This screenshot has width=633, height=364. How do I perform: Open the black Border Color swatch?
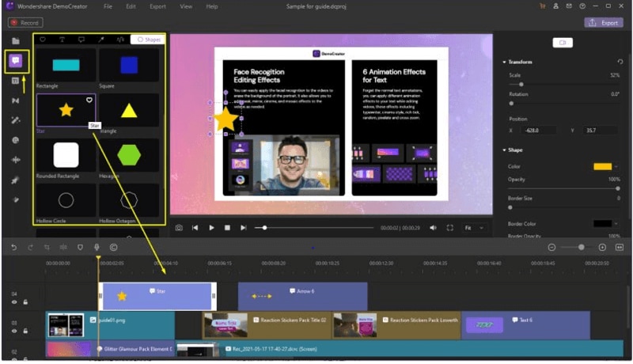(x=603, y=224)
